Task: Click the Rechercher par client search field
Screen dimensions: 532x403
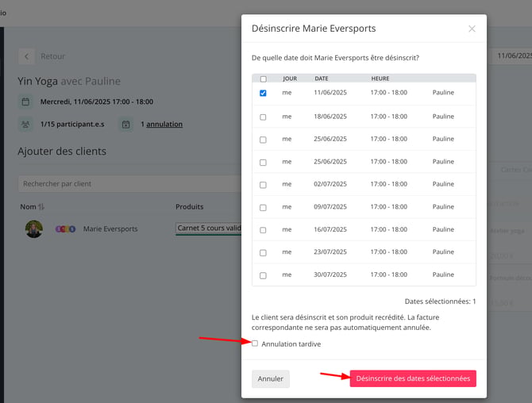Action: 129,184
